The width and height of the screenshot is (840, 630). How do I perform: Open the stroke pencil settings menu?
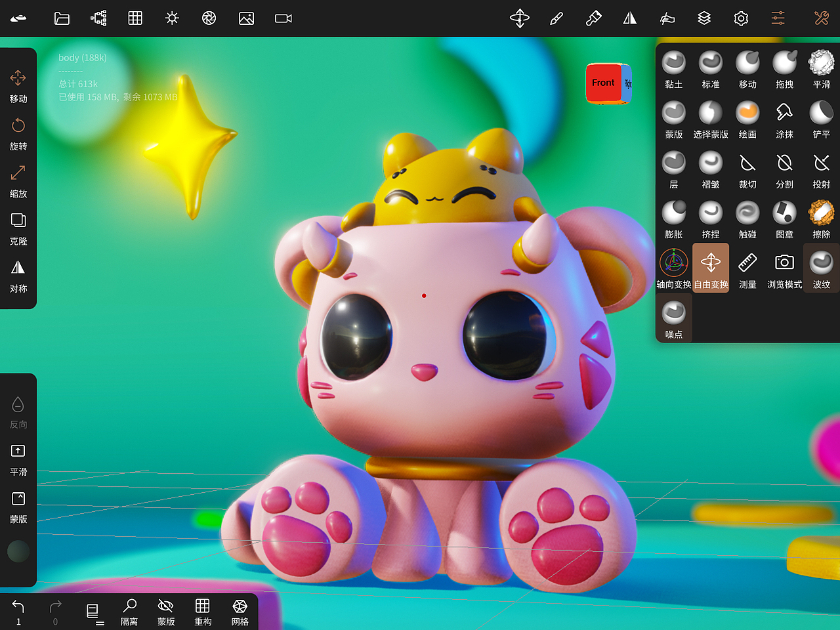pyautogui.click(x=556, y=18)
